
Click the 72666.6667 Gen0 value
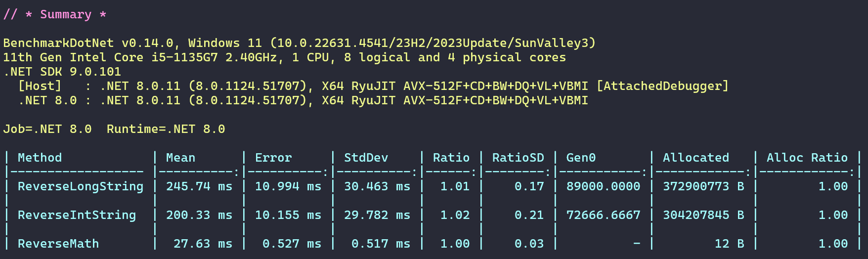coord(603,215)
